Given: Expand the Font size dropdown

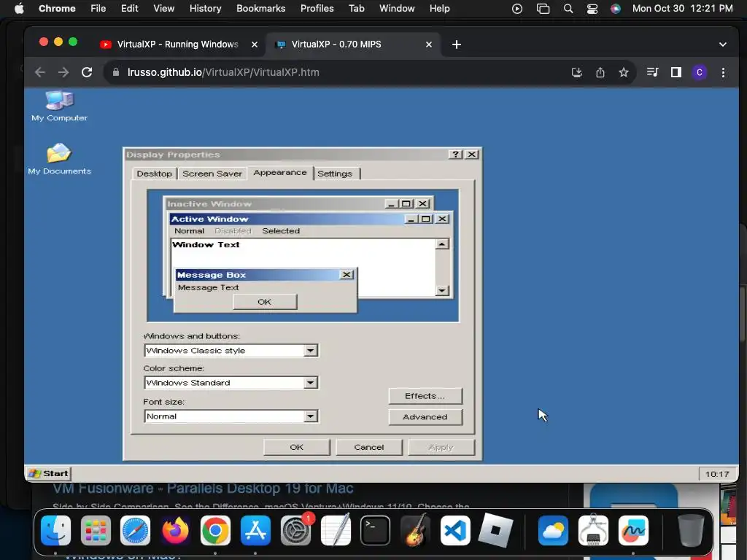Looking at the screenshot, I should (x=310, y=416).
